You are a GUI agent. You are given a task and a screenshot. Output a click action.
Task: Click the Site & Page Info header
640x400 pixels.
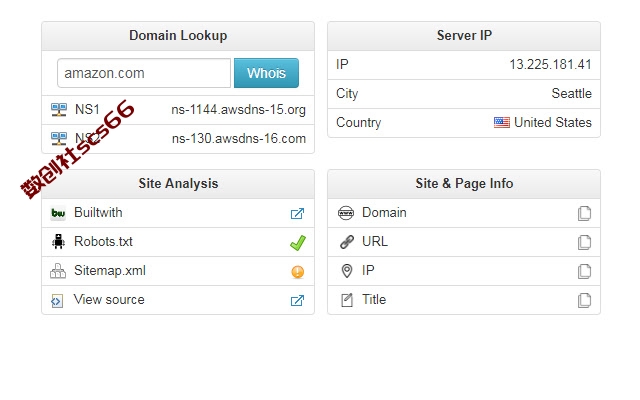pyautogui.click(x=464, y=184)
